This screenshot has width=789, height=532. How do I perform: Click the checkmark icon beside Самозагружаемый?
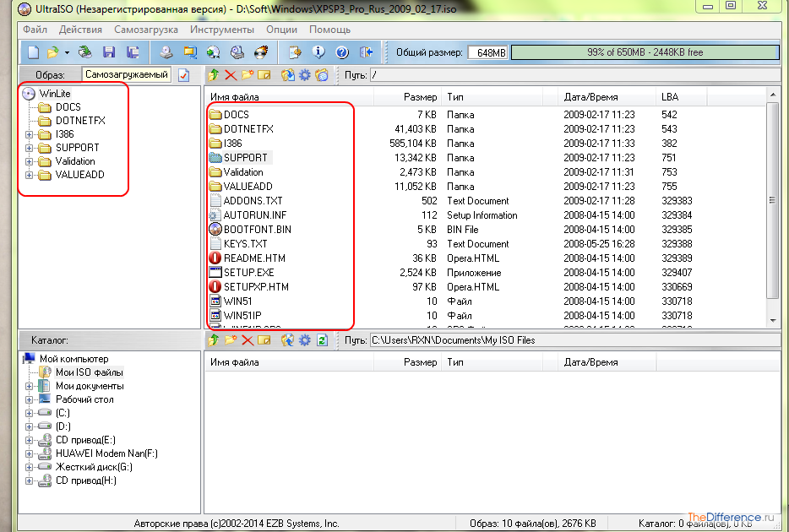(x=183, y=75)
